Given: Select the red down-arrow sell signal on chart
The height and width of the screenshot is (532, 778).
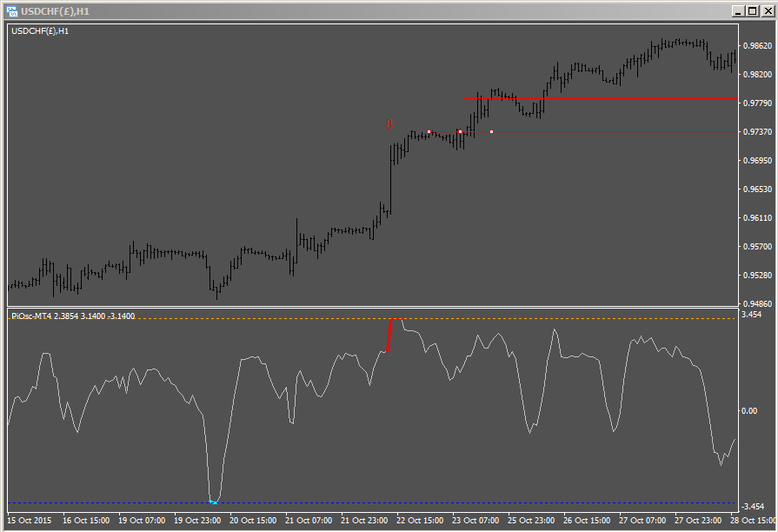Looking at the screenshot, I should [389, 123].
